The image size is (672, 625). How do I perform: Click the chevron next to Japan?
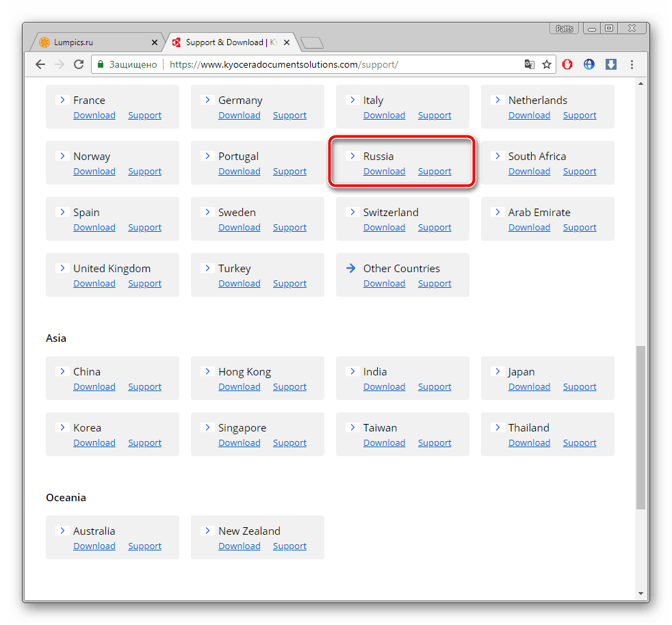coord(497,372)
